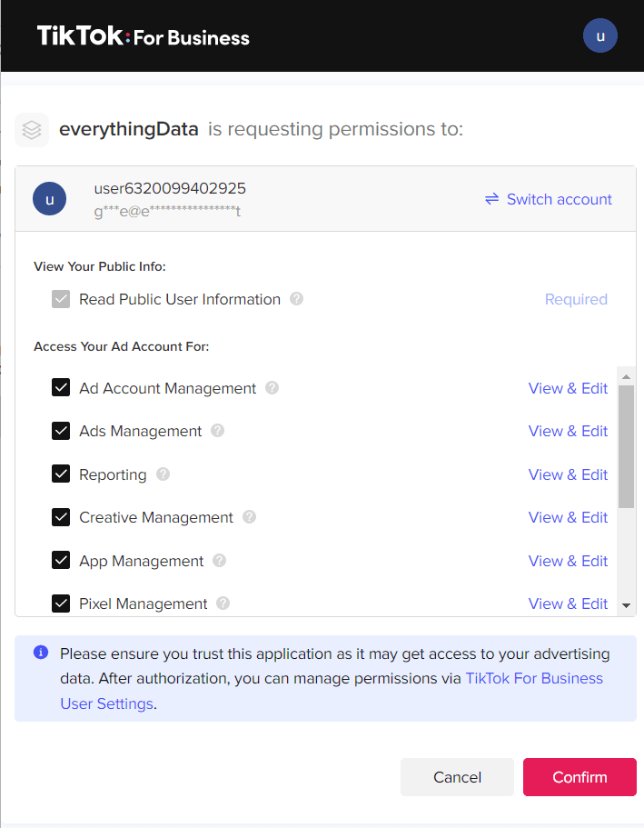Toggle the Reporting permission checkbox
The image size is (644, 828).
[x=61, y=474]
